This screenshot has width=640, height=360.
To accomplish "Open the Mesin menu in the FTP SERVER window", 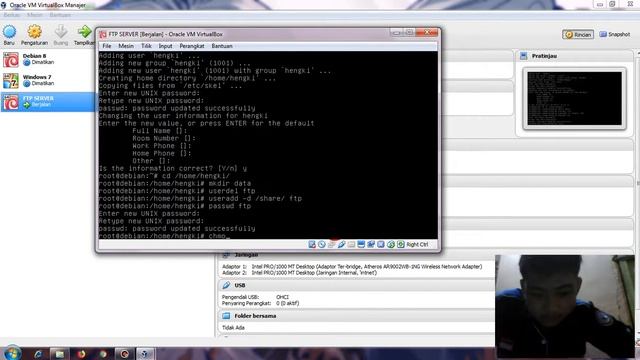I will click(x=126, y=46).
